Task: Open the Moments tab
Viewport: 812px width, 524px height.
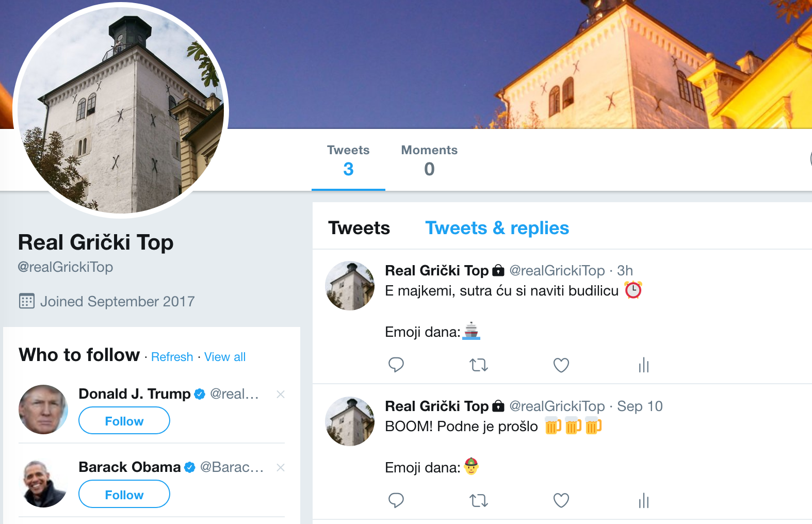Action: 429,161
